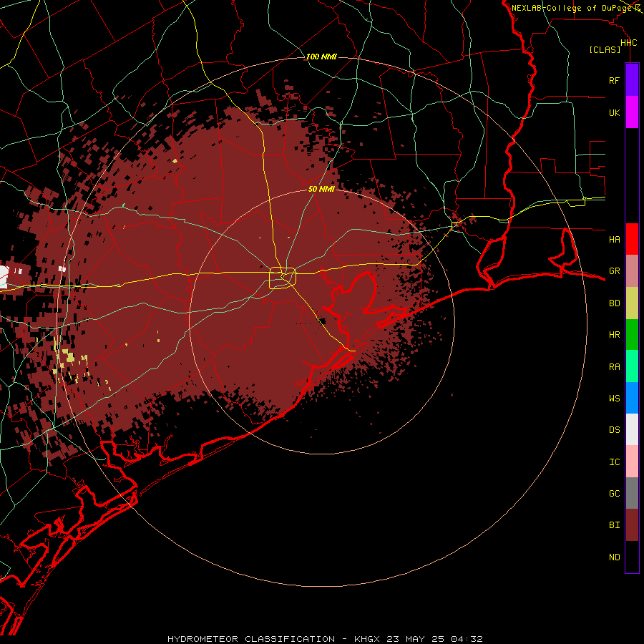Select the IC light pink legend swatch

[632, 462]
